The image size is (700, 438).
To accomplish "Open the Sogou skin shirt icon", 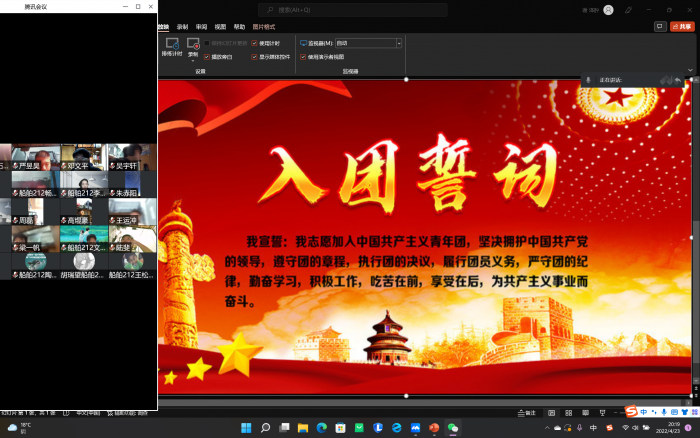I will 684,412.
